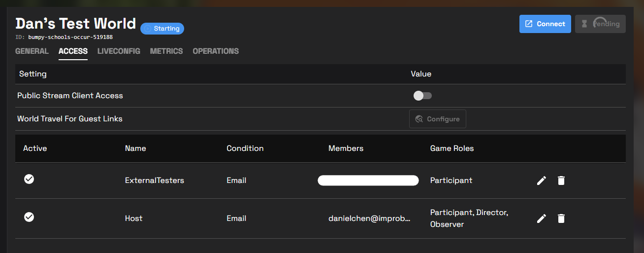The width and height of the screenshot is (644, 253).
Task: Click the world ID bumpy-schools-occur-519188
Action: (x=74, y=37)
